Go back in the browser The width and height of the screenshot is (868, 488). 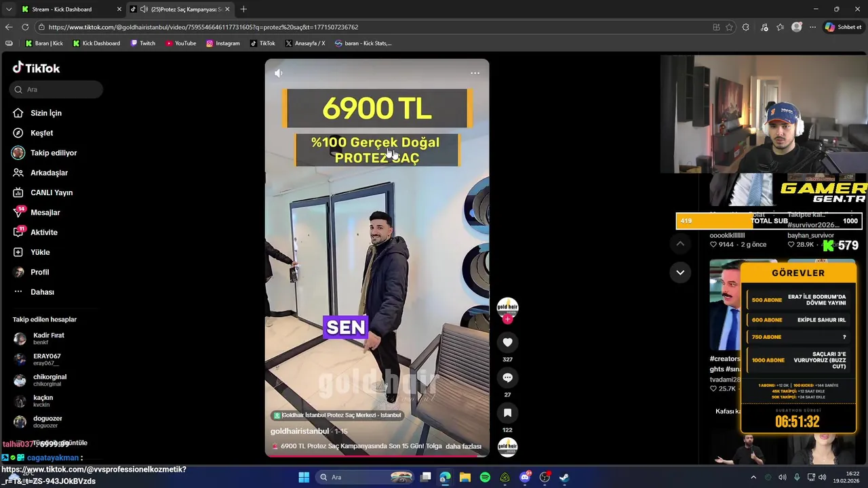[x=9, y=27]
